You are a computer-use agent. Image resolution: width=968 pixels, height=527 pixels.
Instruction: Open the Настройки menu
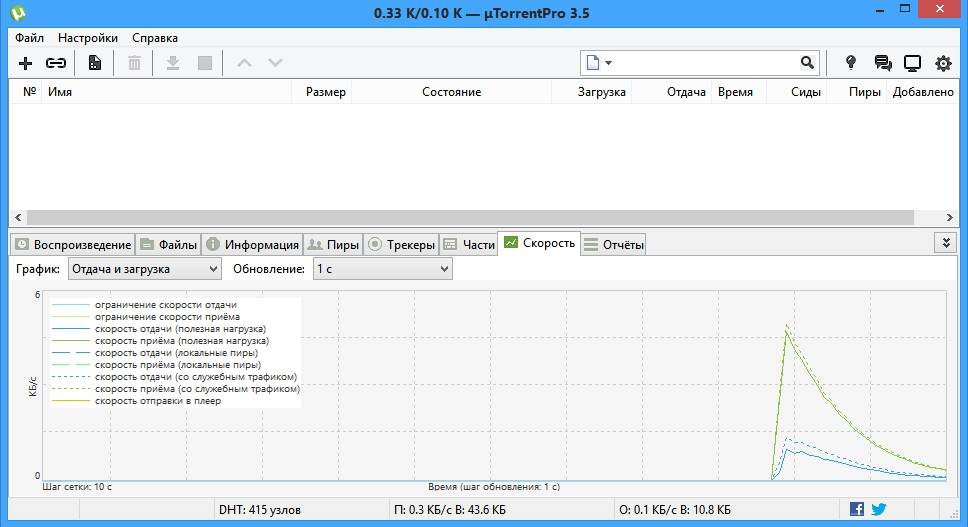(x=88, y=38)
